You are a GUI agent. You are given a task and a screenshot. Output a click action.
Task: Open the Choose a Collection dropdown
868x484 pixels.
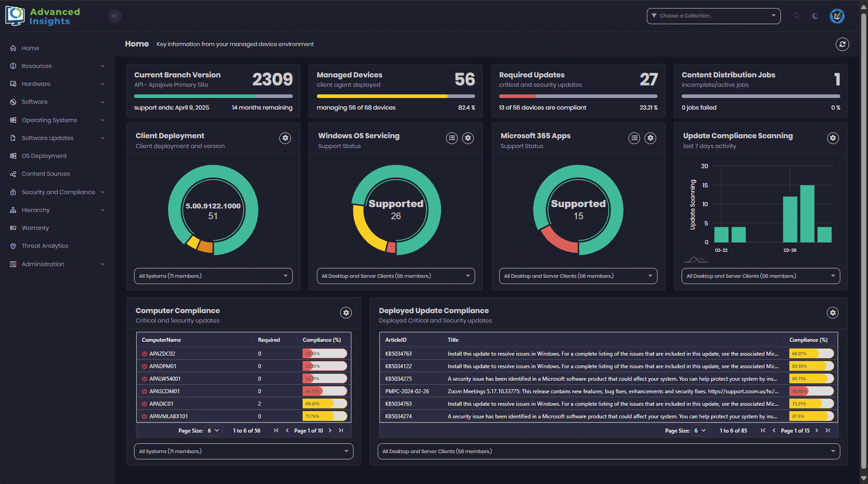coord(713,16)
